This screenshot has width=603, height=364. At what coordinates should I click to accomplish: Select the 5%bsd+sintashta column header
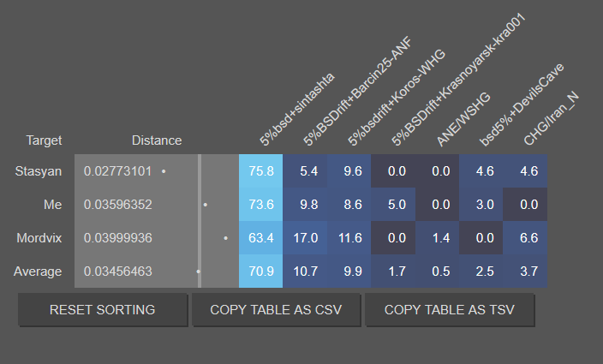click(x=296, y=110)
